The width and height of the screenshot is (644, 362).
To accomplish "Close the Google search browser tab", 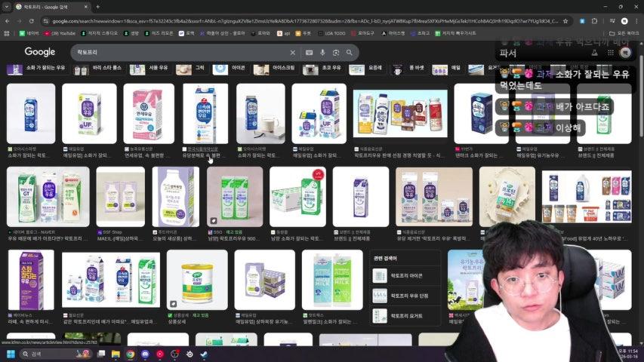I will click(x=86, y=7).
